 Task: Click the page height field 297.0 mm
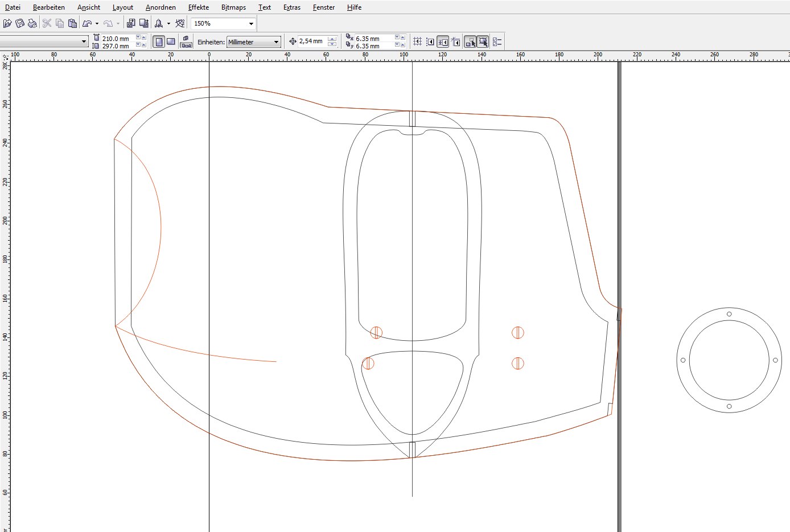pos(118,46)
